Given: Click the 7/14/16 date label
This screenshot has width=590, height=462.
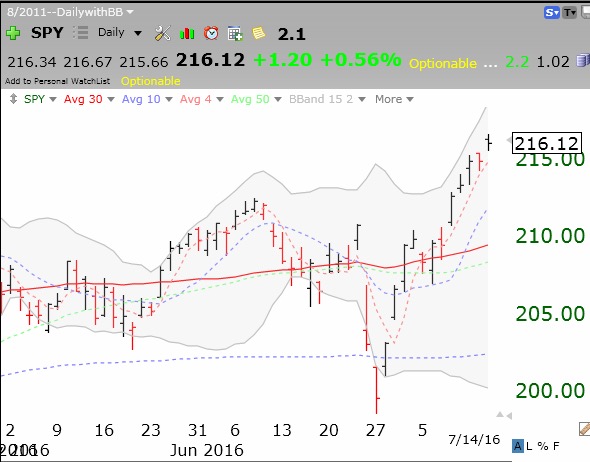Looking at the screenshot, I should (474, 439).
